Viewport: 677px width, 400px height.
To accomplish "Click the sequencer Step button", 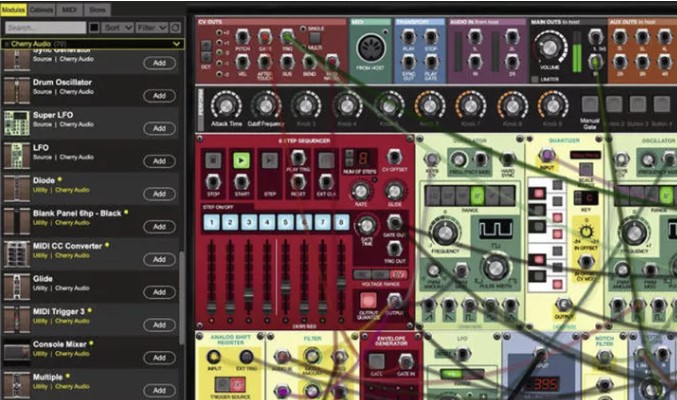I will click(270, 160).
